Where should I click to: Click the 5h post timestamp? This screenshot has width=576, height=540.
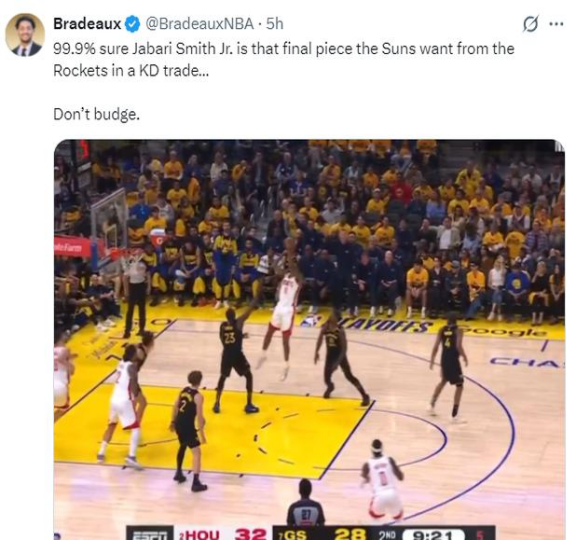275,24
